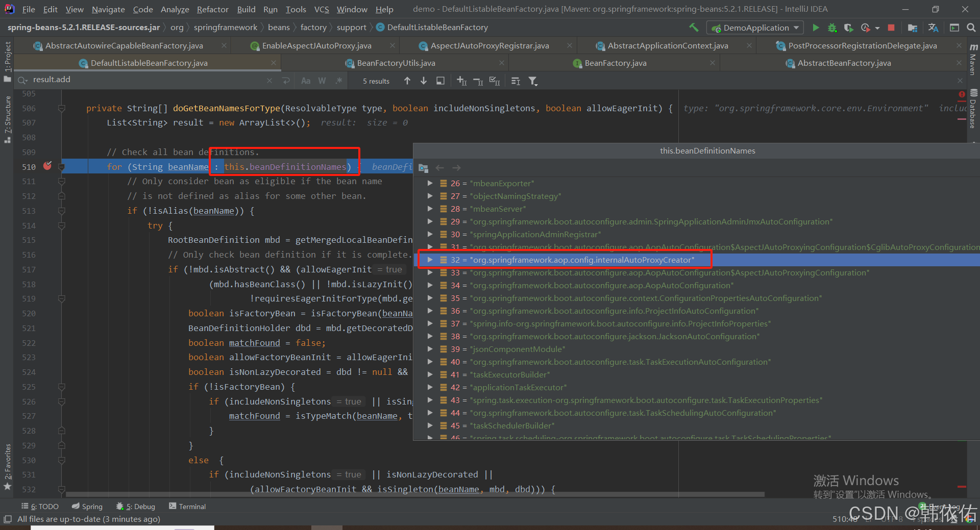The width and height of the screenshot is (980, 530).
Task: Expand item 26 mbeanExporter
Action: pyautogui.click(x=430, y=183)
